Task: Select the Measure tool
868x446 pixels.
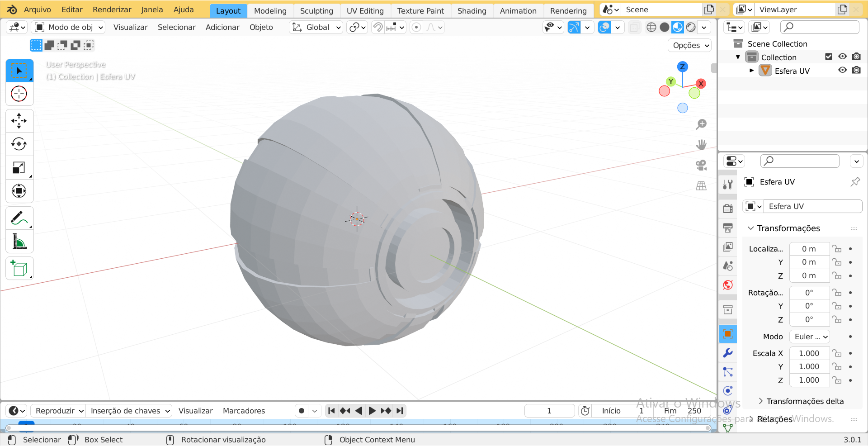Action: 19,242
